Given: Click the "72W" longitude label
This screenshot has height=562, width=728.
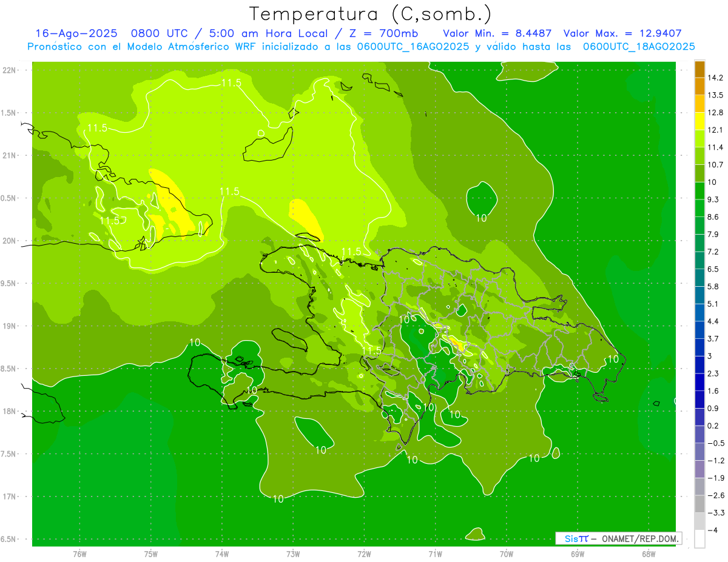Looking at the screenshot, I should click(365, 554).
